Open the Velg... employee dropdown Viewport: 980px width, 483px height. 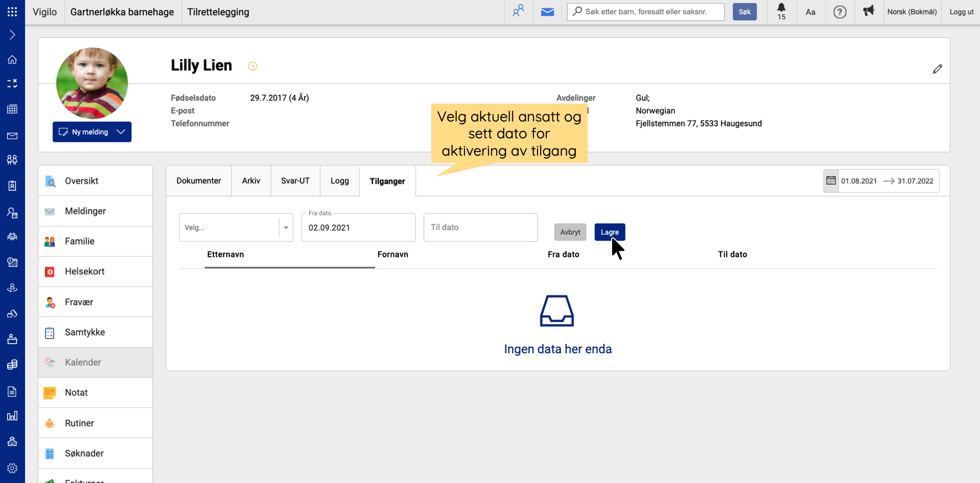point(236,228)
